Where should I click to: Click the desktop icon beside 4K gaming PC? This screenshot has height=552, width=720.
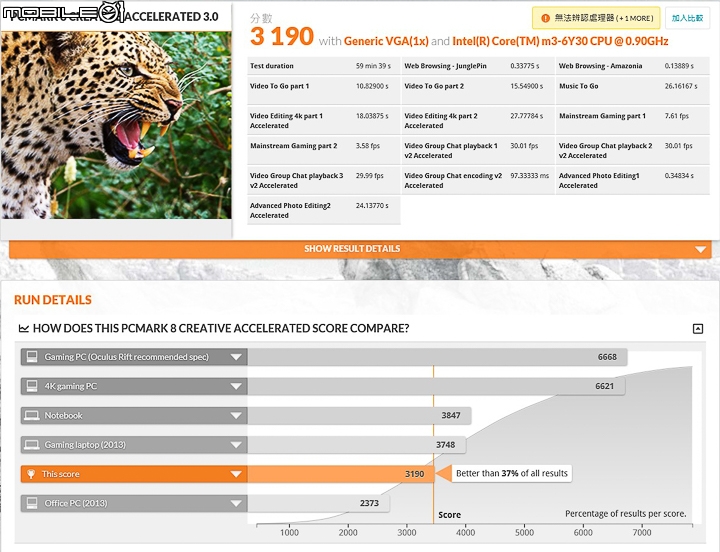(x=32, y=386)
